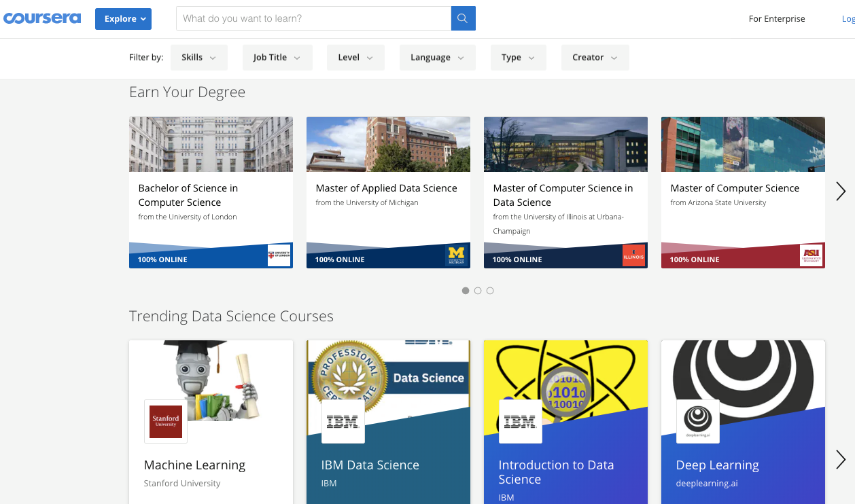Open the Explore dropdown
Image resolution: width=855 pixels, height=504 pixels.
(x=123, y=19)
